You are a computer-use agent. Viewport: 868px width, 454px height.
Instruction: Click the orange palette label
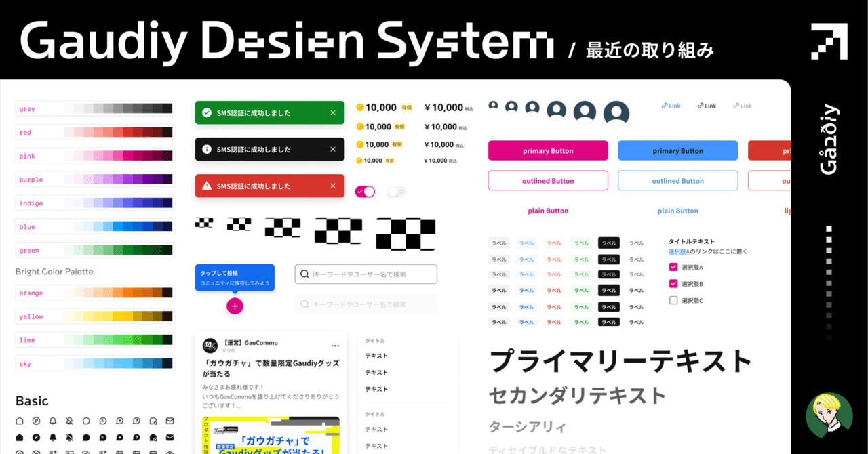tap(31, 293)
